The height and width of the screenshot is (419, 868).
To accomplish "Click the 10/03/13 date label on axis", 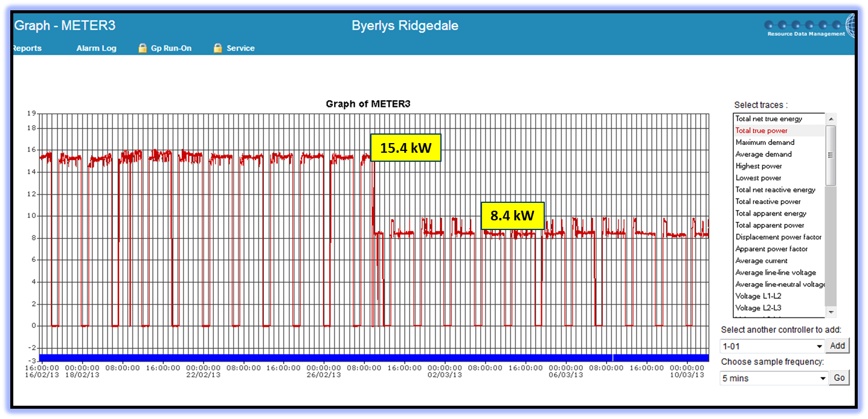I will (x=687, y=375).
